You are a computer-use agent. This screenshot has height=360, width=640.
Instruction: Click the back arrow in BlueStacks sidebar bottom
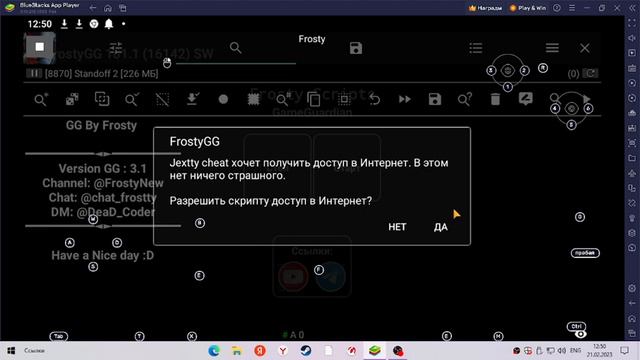pyautogui.click(x=632, y=303)
